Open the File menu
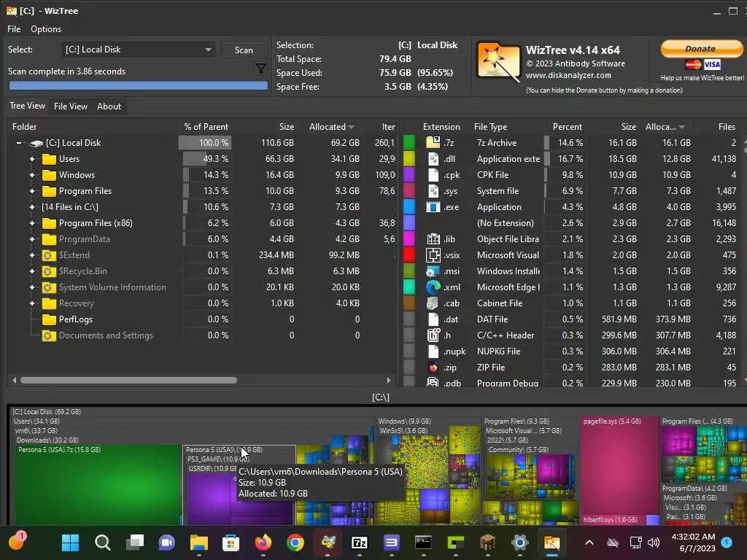The width and height of the screenshot is (747, 560). click(x=14, y=29)
